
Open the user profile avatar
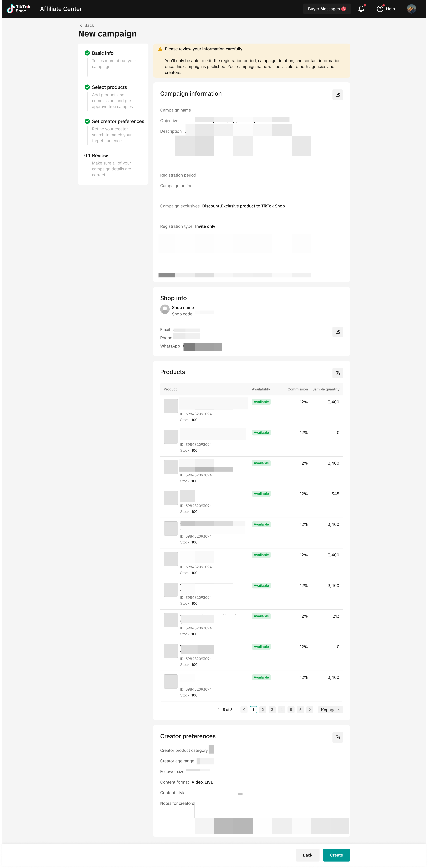point(411,9)
